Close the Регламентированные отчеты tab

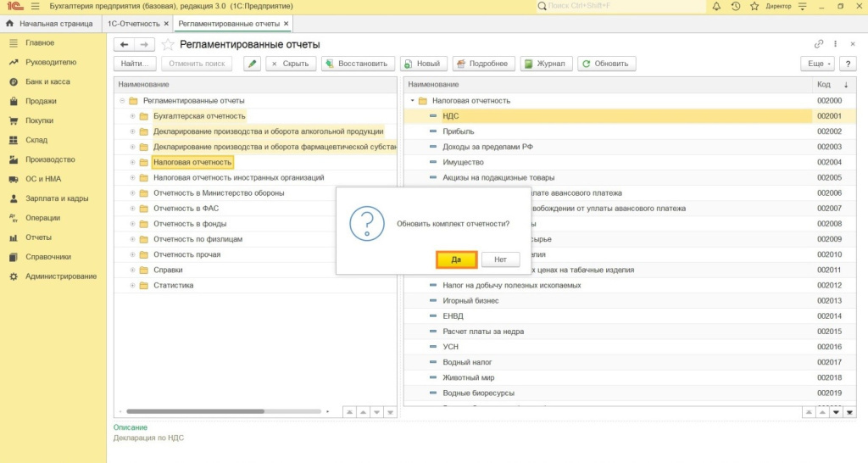click(286, 24)
